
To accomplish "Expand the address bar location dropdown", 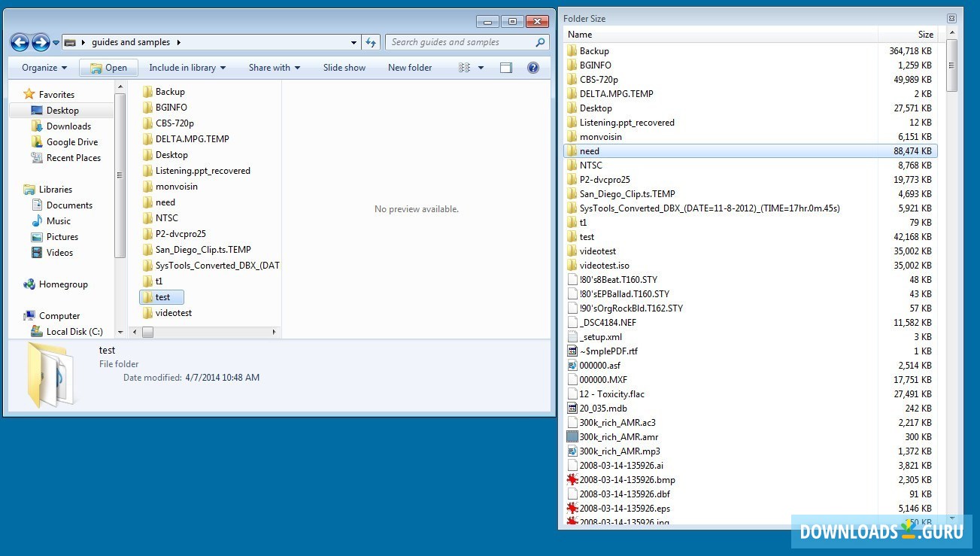I will [353, 42].
